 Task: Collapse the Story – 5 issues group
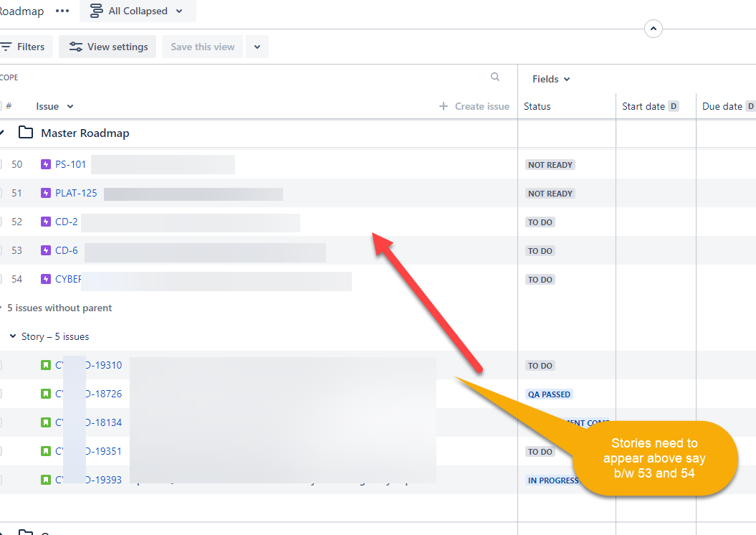pos(13,336)
